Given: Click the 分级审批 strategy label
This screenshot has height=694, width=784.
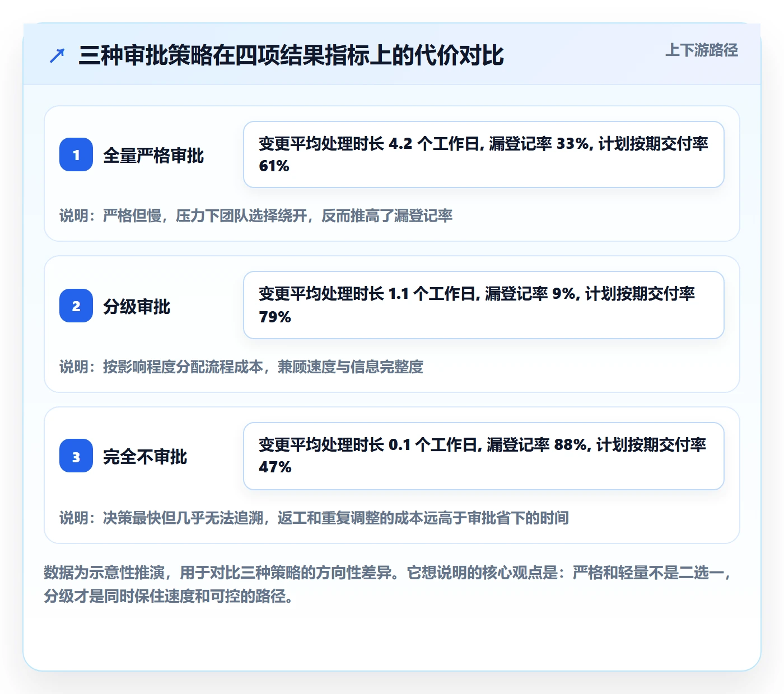Looking at the screenshot, I should 137,306.
